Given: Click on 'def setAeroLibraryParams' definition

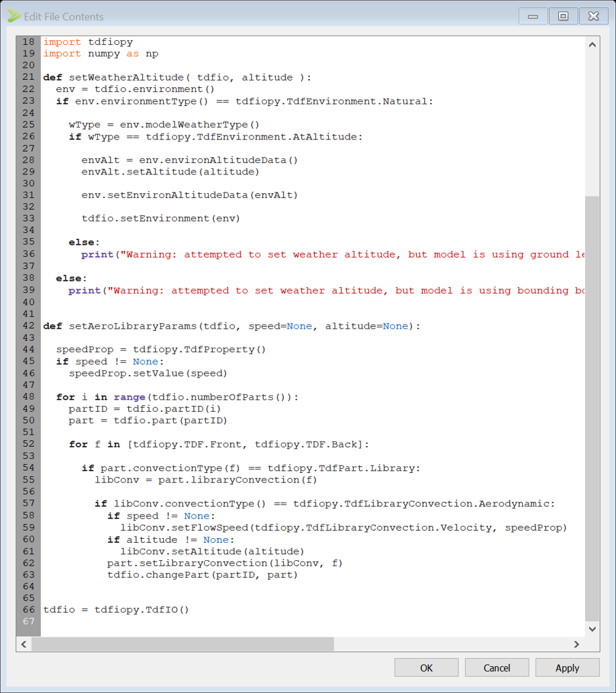Looking at the screenshot, I should (x=232, y=326).
